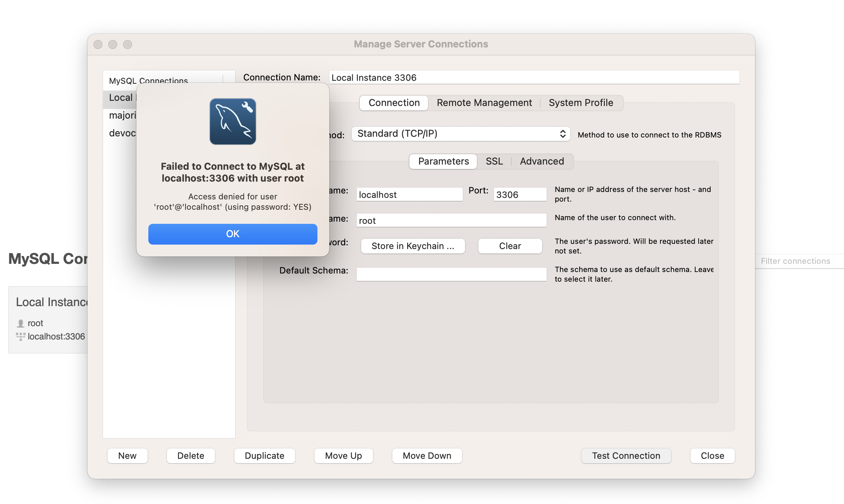Viewport: 844px width, 504px height.
Task: Click the Port field showing 3306
Action: point(520,195)
